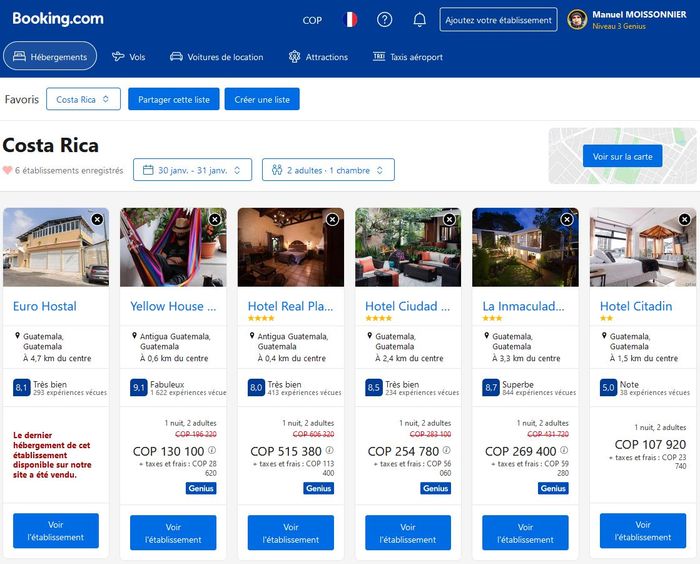The width and height of the screenshot is (700, 564).
Task: Select the Attractions tab
Action: tap(318, 57)
